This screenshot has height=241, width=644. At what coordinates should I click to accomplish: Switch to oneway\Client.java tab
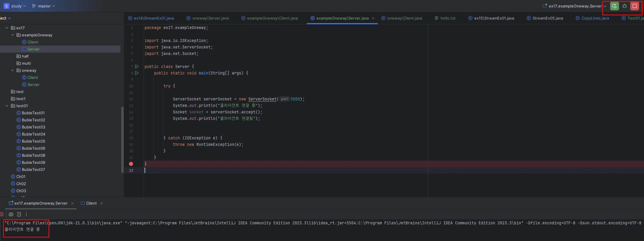(x=401, y=18)
